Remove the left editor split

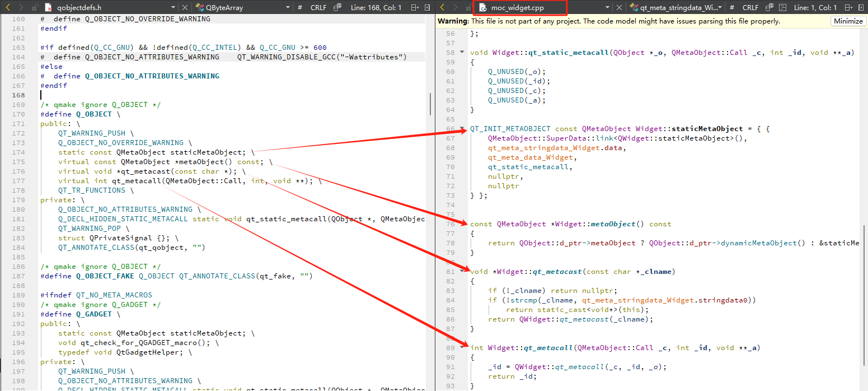pyautogui.click(x=428, y=7)
